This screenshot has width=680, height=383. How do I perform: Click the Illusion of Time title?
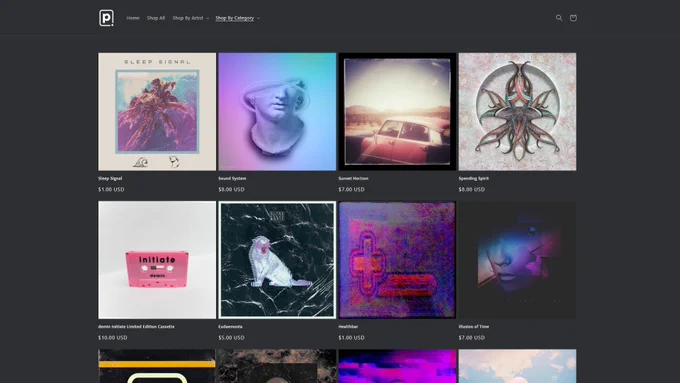point(474,327)
